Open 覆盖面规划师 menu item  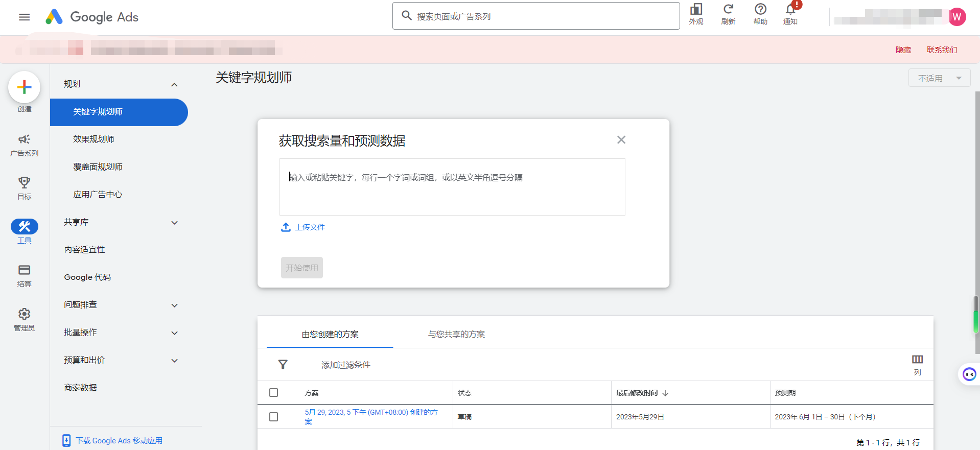(98, 167)
